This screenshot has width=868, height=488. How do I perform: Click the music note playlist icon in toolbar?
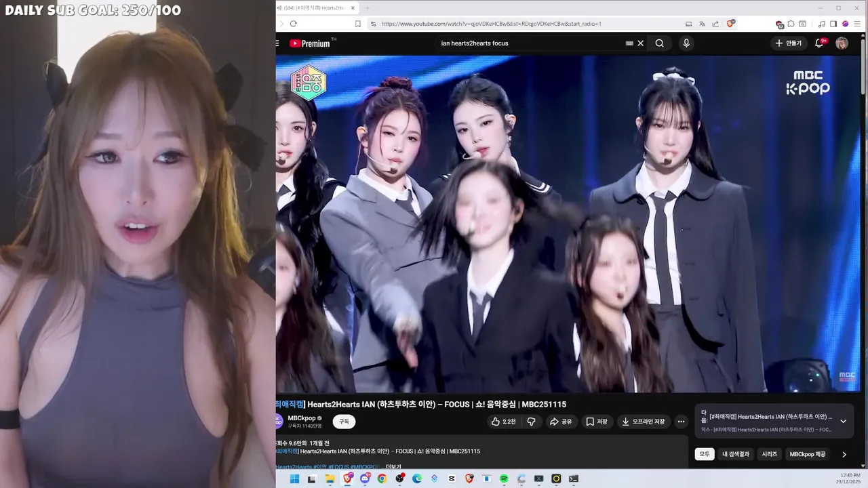click(x=822, y=24)
